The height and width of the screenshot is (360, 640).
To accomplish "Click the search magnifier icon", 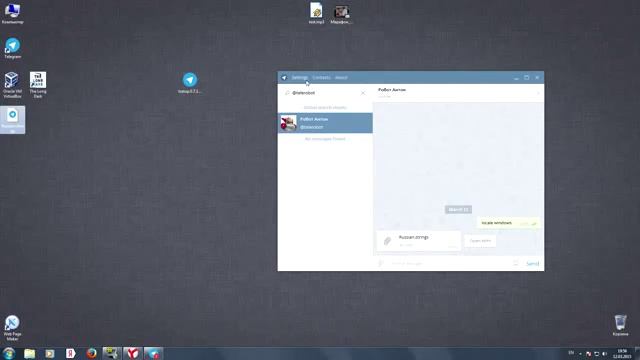I will tap(287, 93).
